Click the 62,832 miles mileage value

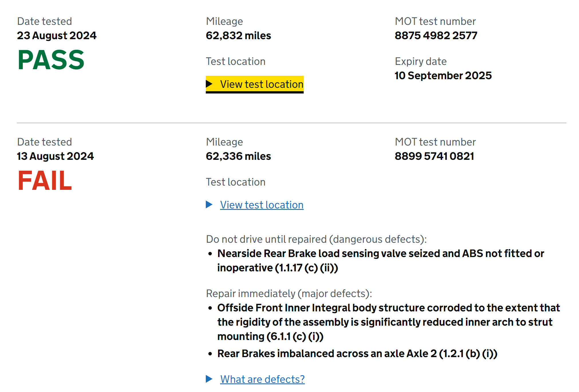pyautogui.click(x=238, y=36)
